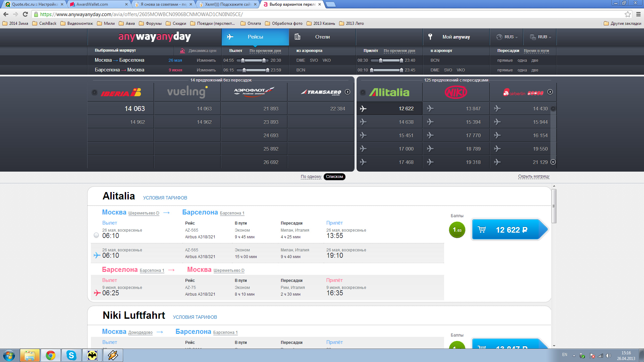The height and width of the screenshot is (362, 644).
Task: Open Skype from Windows taskbar
Action: pos(71,355)
